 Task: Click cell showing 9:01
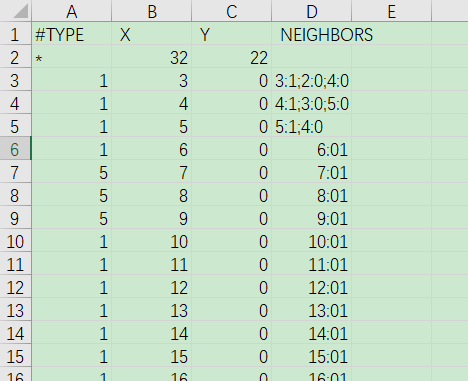[x=311, y=218]
